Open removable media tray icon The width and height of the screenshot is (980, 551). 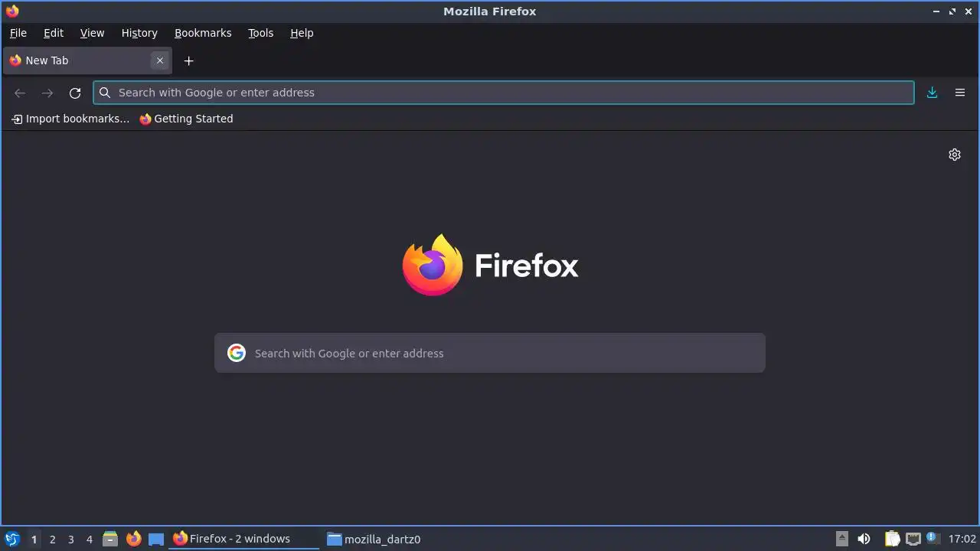[842, 539]
